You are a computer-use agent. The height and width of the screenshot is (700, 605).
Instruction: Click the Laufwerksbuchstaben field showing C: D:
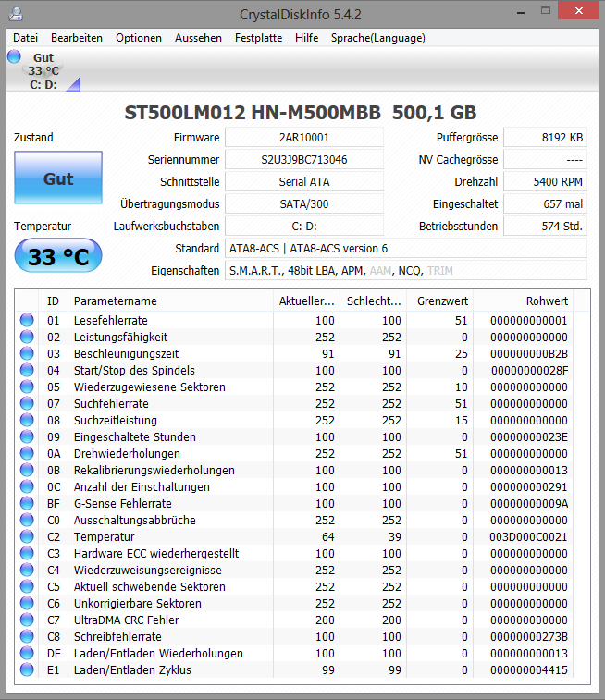point(304,226)
